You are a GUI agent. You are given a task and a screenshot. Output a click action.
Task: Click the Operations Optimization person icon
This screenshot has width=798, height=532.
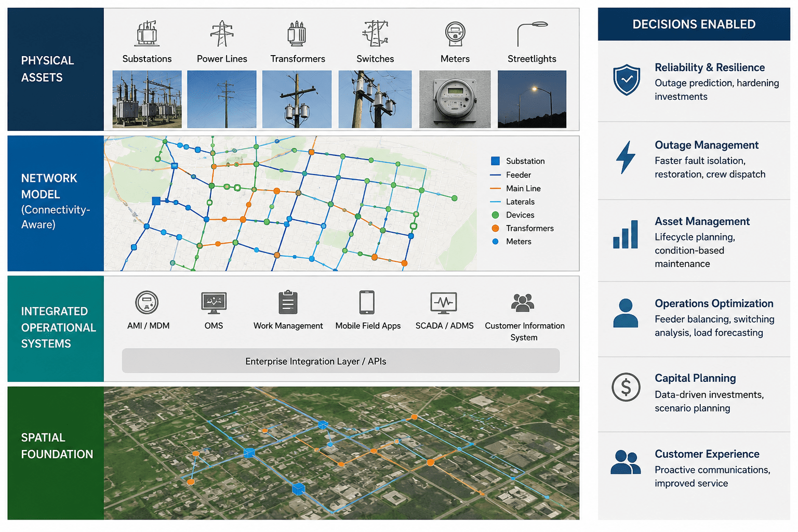click(626, 313)
